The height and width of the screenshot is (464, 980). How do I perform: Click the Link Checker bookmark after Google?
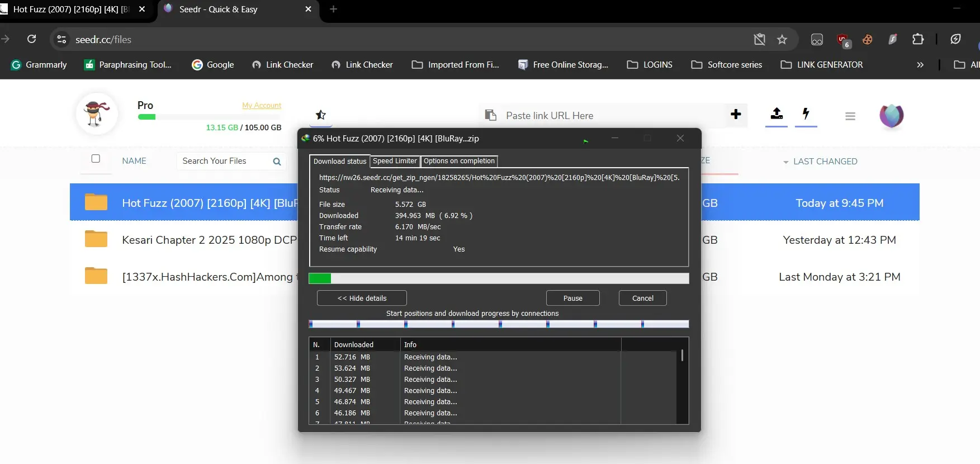(283, 65)
